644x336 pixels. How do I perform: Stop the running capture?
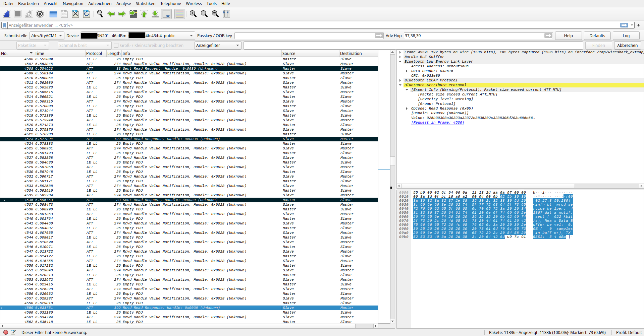pos(17,14)
